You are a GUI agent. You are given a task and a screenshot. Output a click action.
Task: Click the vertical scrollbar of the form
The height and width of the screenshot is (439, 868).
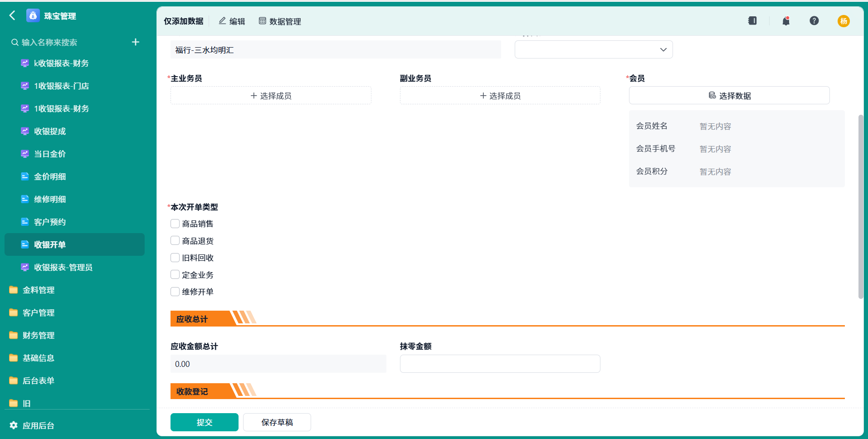pyautogui.click(x=861, y=206)
